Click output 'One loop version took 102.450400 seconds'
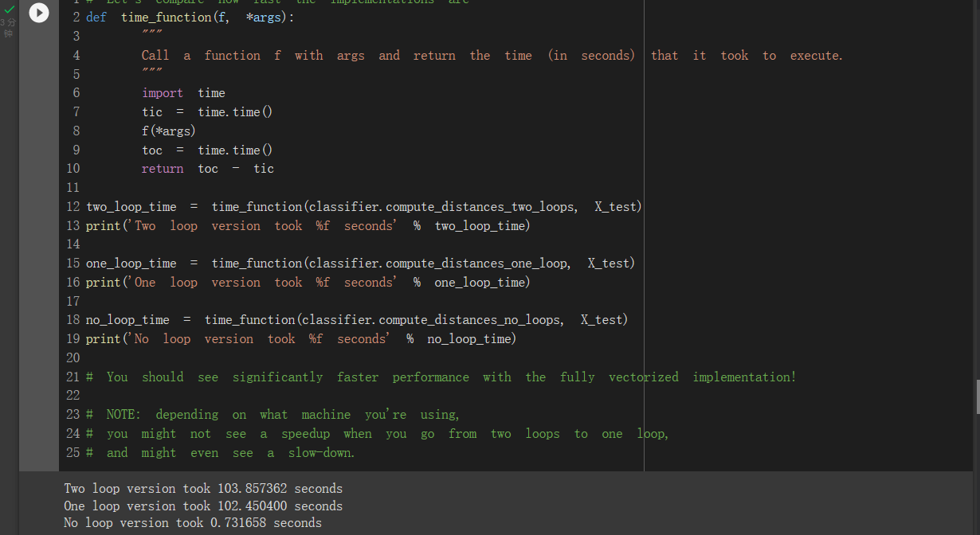 [203, 506]
